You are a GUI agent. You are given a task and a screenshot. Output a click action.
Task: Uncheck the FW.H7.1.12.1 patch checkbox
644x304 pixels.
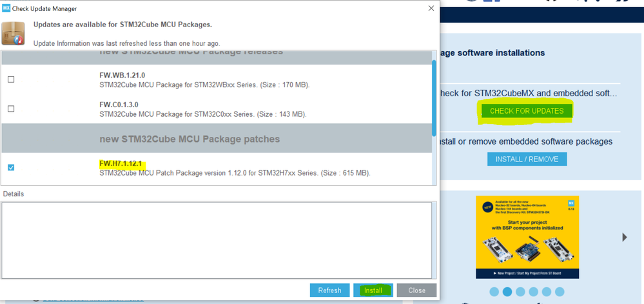(x=11, y=167)
